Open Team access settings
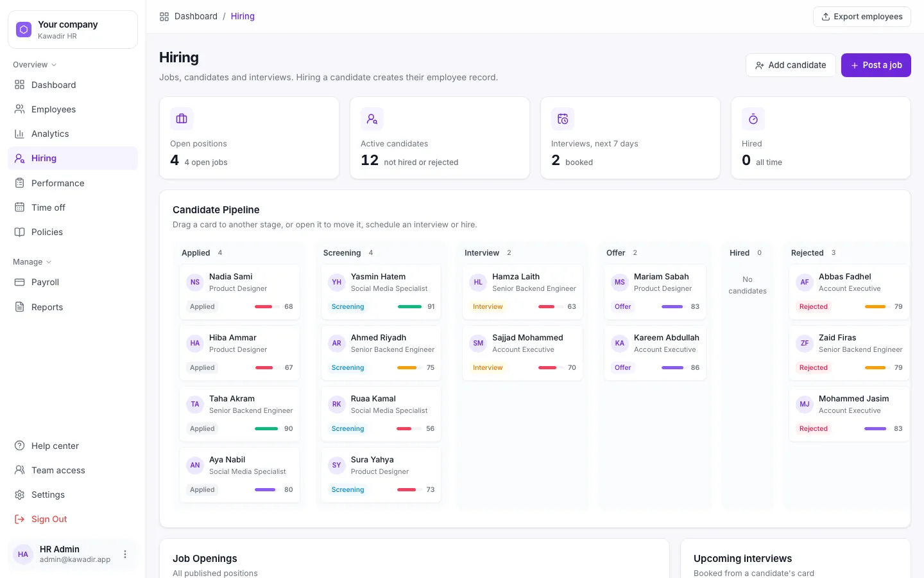This screenshot has width=924, height=578. tap(73, 470)
